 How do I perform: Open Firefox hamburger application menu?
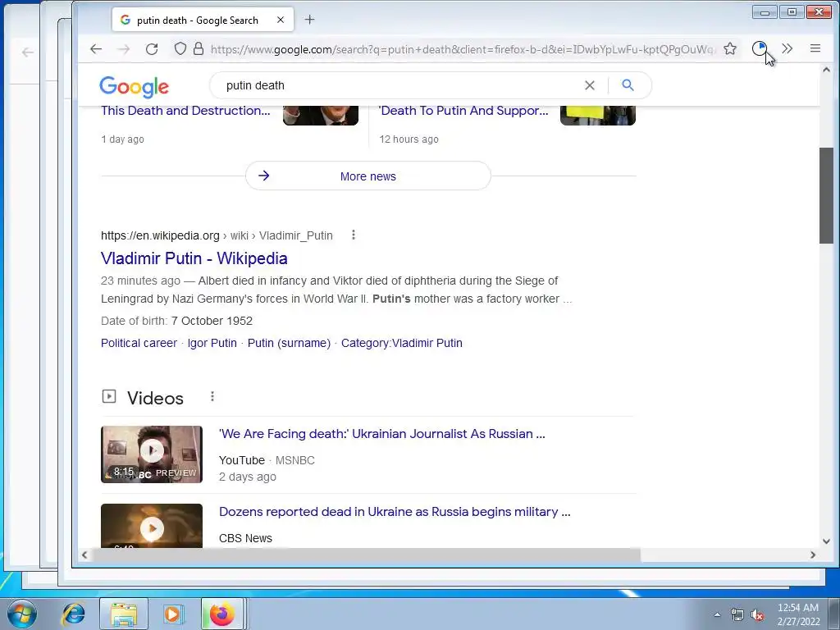(x=815, y=48)
